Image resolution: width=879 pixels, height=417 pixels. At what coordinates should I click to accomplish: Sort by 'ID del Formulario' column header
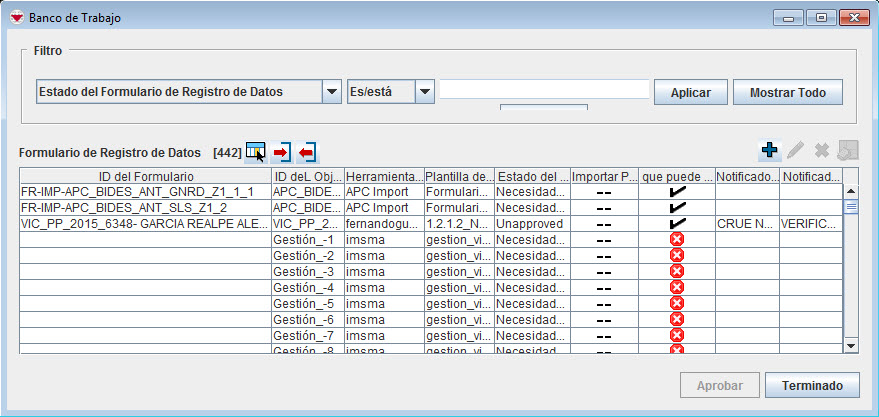(145, 176)
